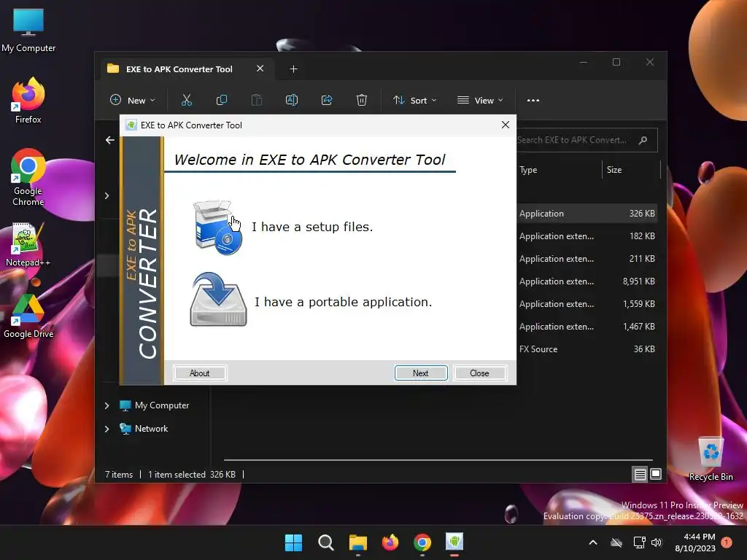Select the FX Source 36 KB row
This screenshot has width=747, height=560.
point(587,349)
